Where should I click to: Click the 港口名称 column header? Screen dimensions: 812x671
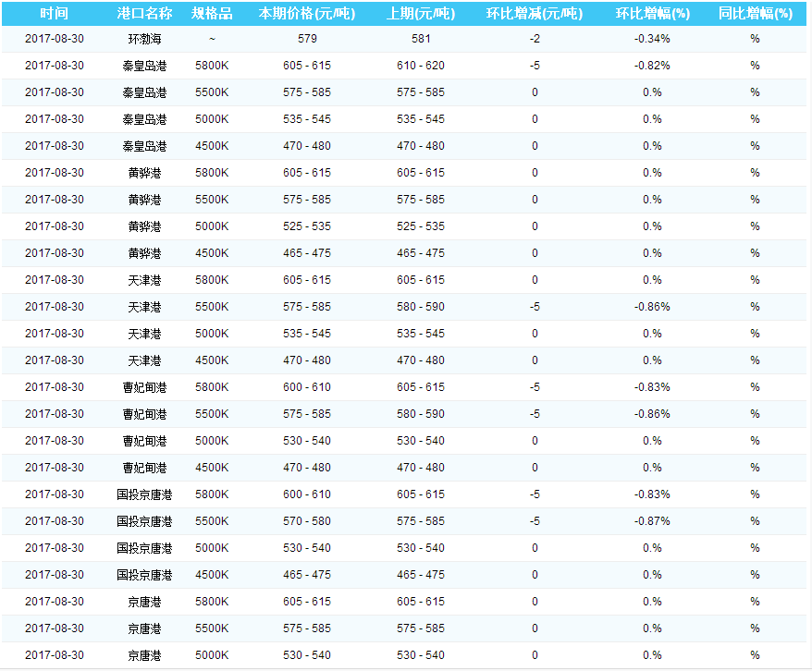(144, 13)
